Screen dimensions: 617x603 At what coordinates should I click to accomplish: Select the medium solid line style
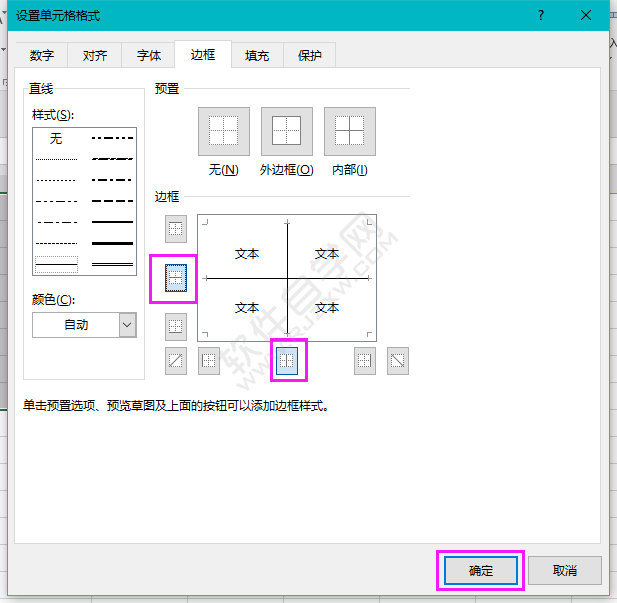113,222
